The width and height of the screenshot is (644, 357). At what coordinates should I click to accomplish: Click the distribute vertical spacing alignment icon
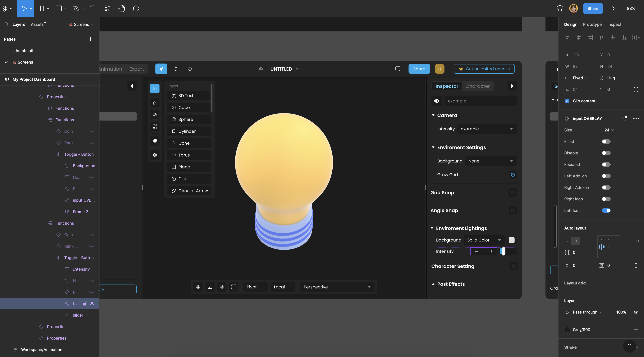(634, 38)
